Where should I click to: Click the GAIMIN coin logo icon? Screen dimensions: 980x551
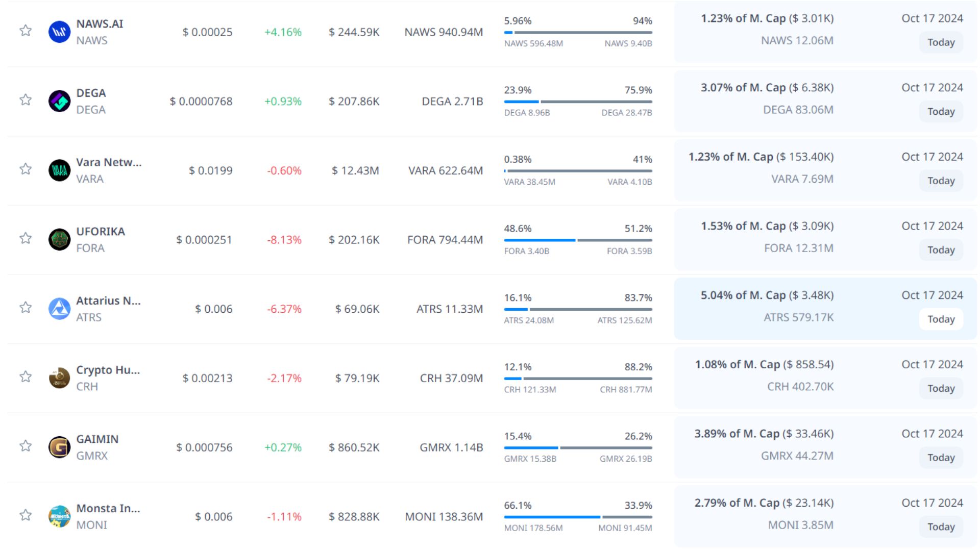(x=59, y=447)
